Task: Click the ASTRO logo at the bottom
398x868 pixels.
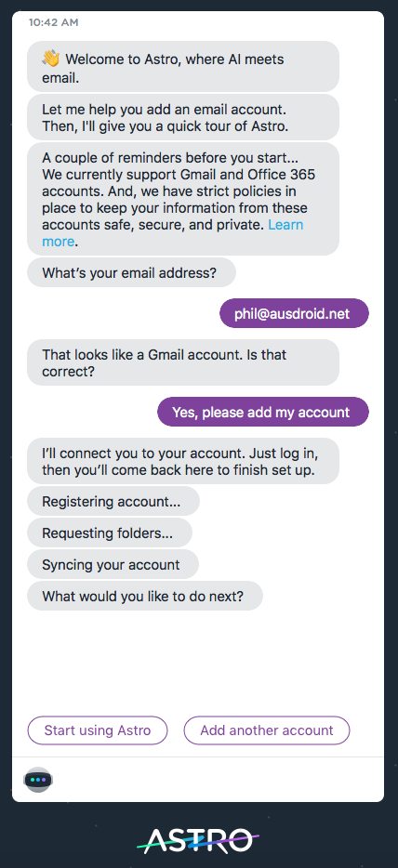Action: (x=198, y=840)
